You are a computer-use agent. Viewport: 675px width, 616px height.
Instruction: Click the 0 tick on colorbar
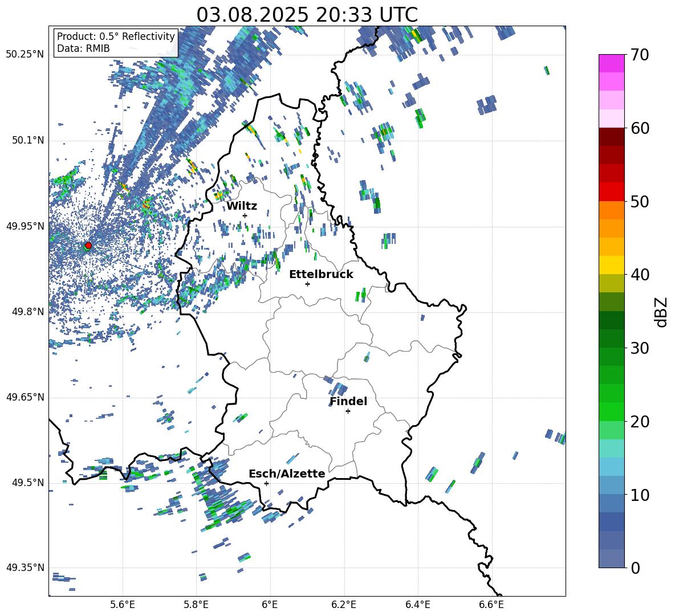pyautogui.click(x=635, y=568)
